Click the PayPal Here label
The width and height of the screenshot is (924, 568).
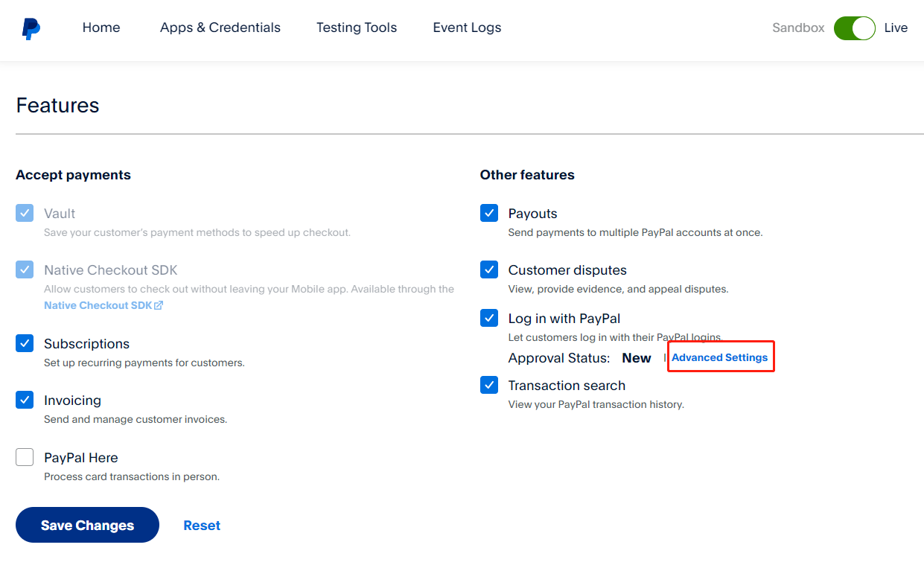click(x=80, y=458)
